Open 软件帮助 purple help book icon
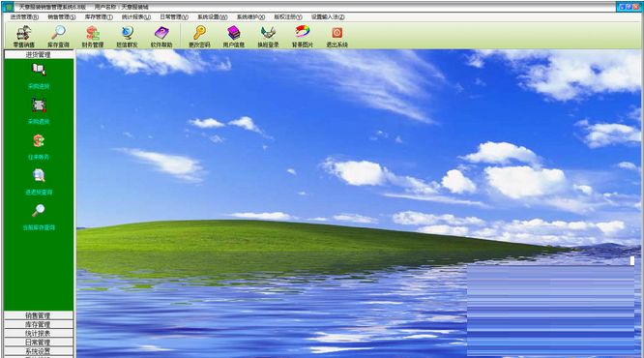Image resolution: width=644 pixels, height=358 pixels. (x=161, y=33)
